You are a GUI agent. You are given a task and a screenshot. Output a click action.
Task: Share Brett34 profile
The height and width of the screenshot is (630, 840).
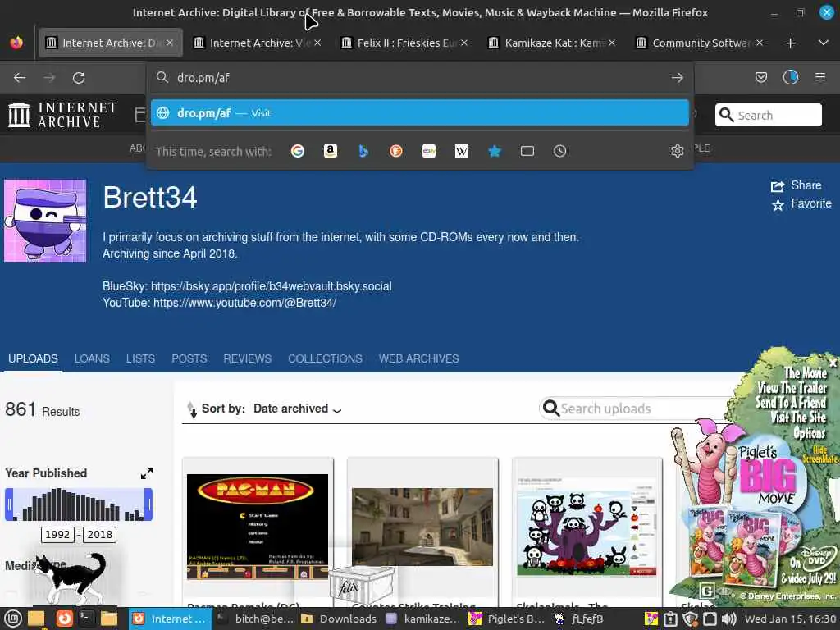point(796,185)
